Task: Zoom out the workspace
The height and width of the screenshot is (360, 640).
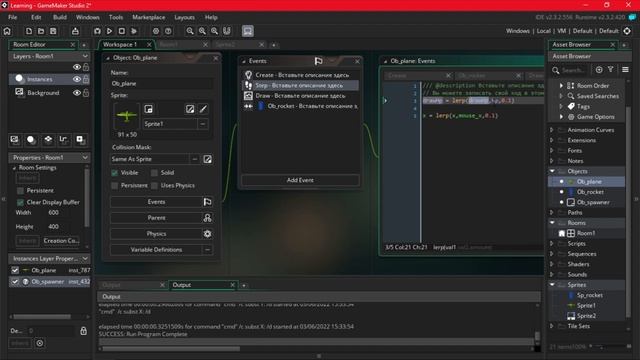Action: (190, 31)
